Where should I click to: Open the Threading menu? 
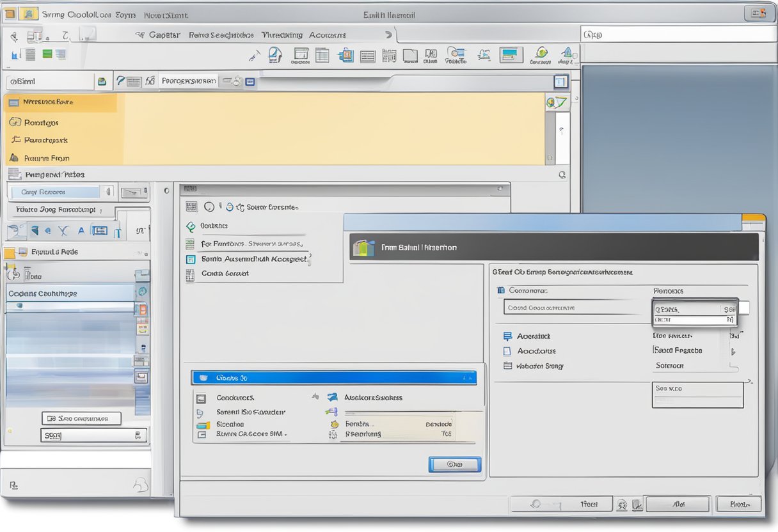[x=282, y=35]
